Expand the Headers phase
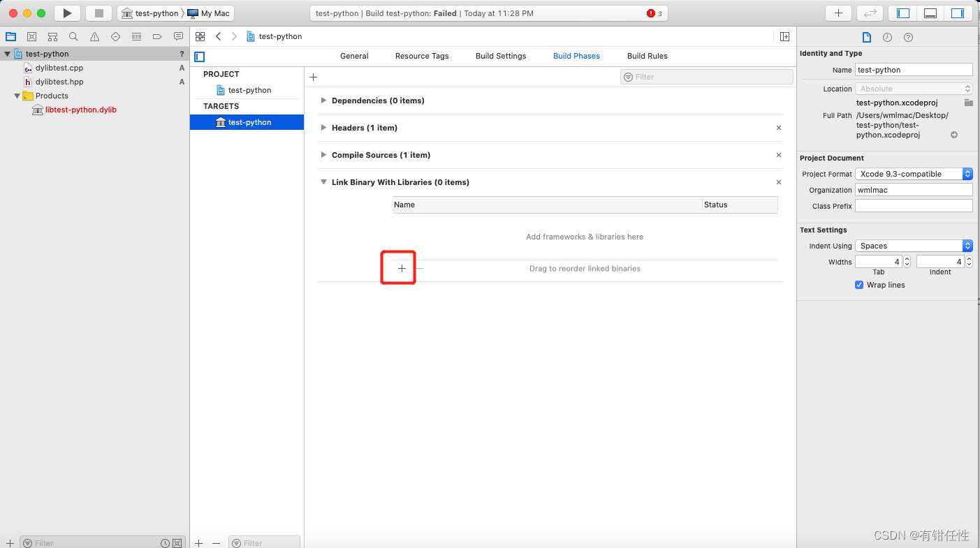The image size is (980, 548). pos(323,128)
